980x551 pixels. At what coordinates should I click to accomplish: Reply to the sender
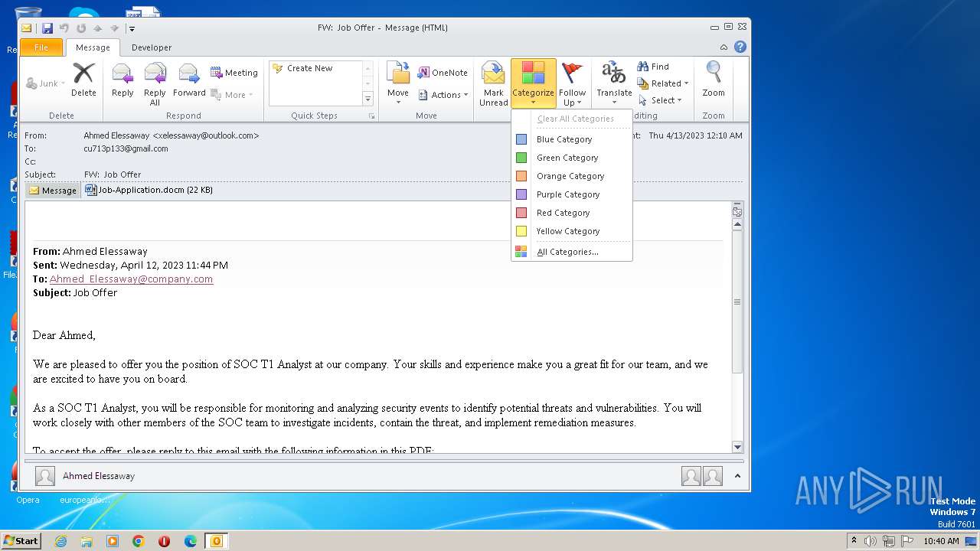click(x=122, y=81)
